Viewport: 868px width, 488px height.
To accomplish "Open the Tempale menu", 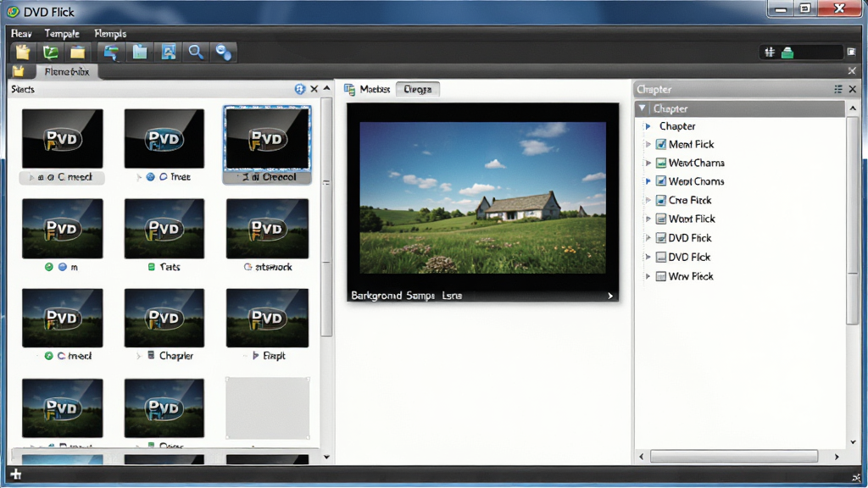I will (62, 34).
